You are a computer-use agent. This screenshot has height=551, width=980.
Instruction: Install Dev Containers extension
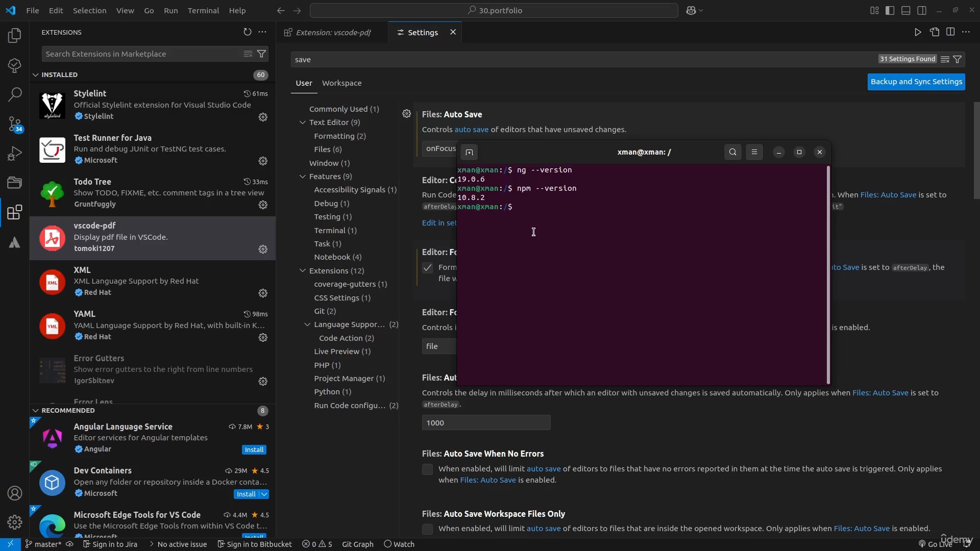(x=246, y=494)
